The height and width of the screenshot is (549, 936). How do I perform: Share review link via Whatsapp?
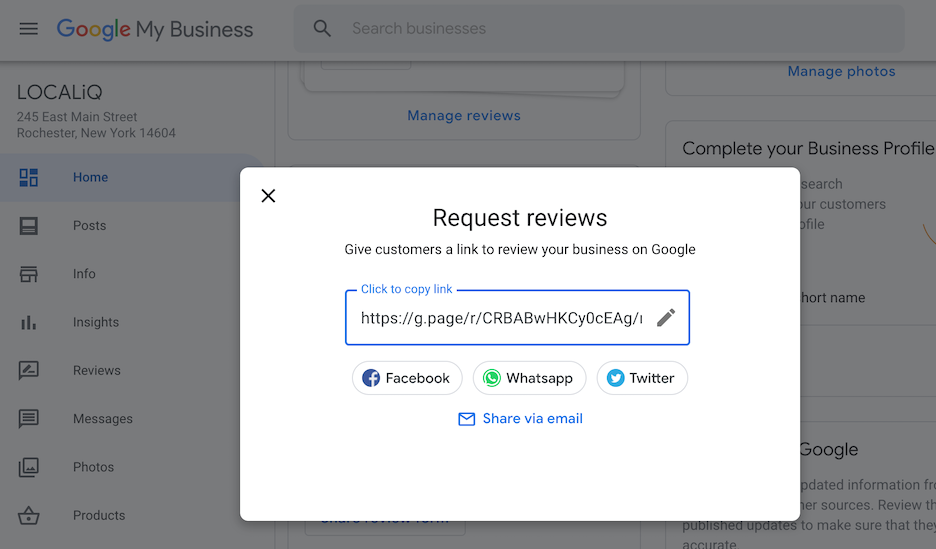point(529,378)
